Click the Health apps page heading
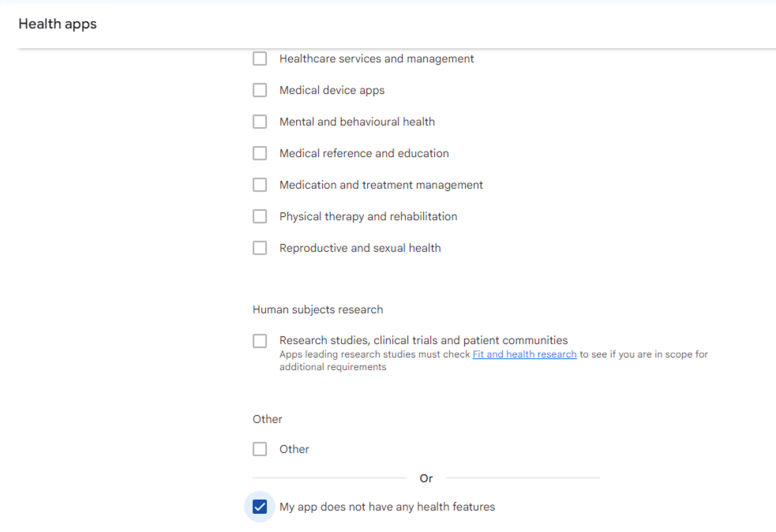 tap(58, 24)
